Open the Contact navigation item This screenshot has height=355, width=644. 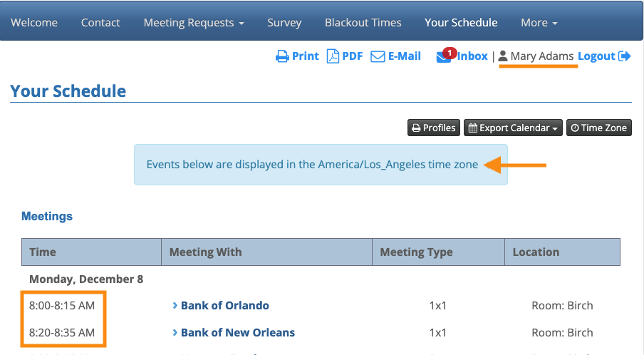pyautogui.click(x=100, y=23)
